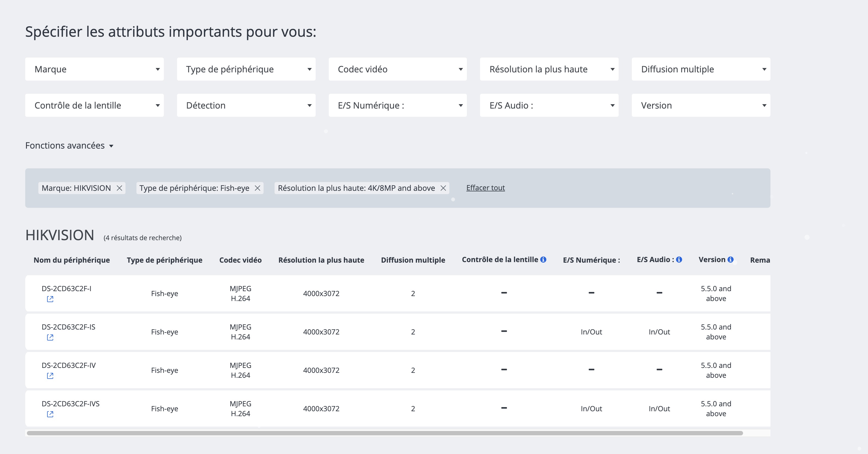Click Effacer tout link
This screenshot has height=454, width=868.
coord(485,188)
